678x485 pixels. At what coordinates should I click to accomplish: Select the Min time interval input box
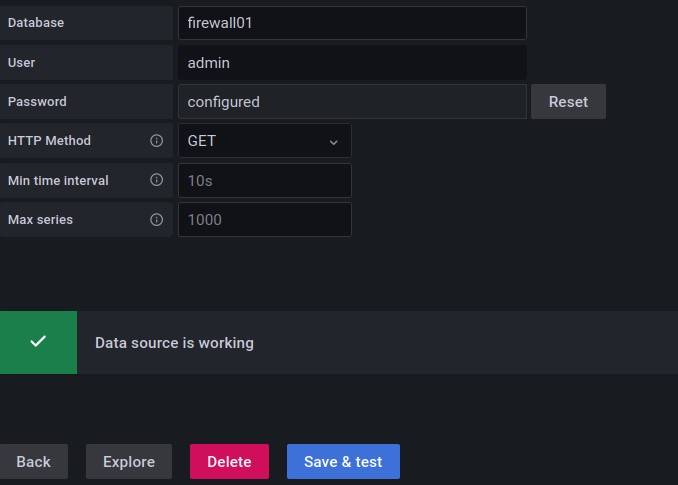(264, 180)
